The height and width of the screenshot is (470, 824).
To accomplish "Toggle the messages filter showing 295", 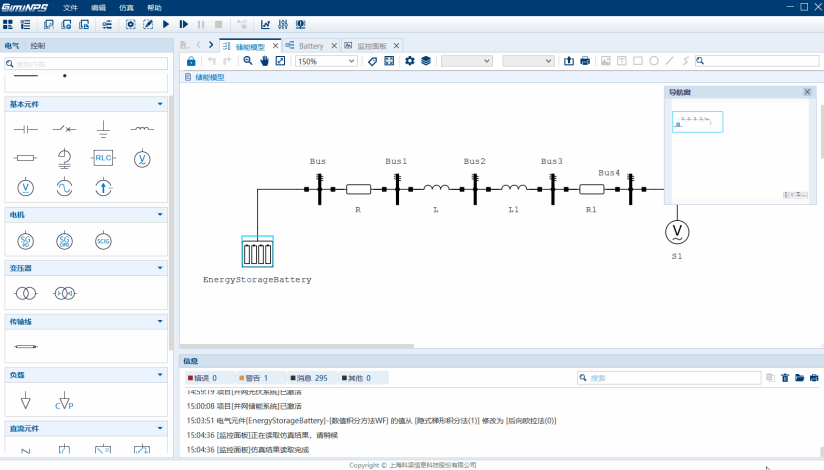I will (309, 378).
